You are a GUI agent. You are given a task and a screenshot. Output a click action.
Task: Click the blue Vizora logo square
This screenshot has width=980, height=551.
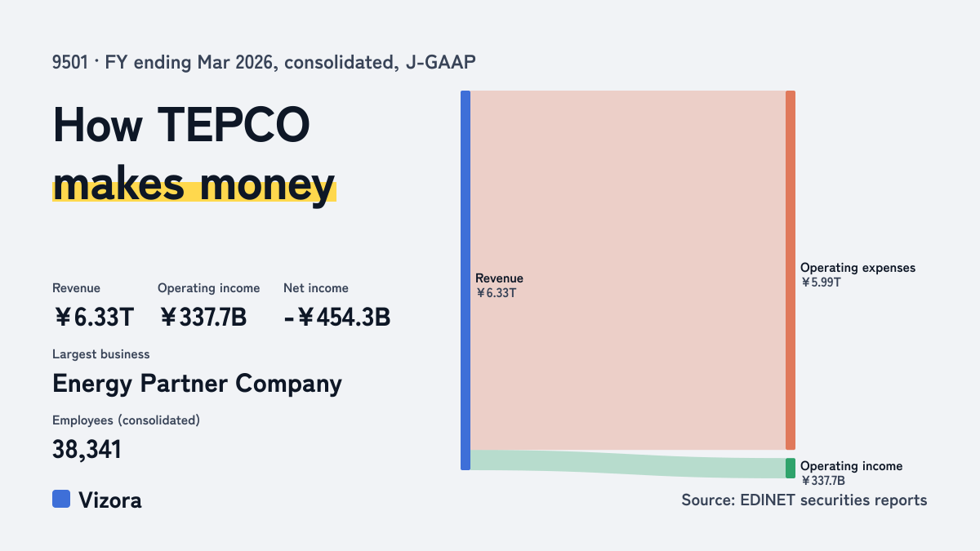tap(61, 499)
